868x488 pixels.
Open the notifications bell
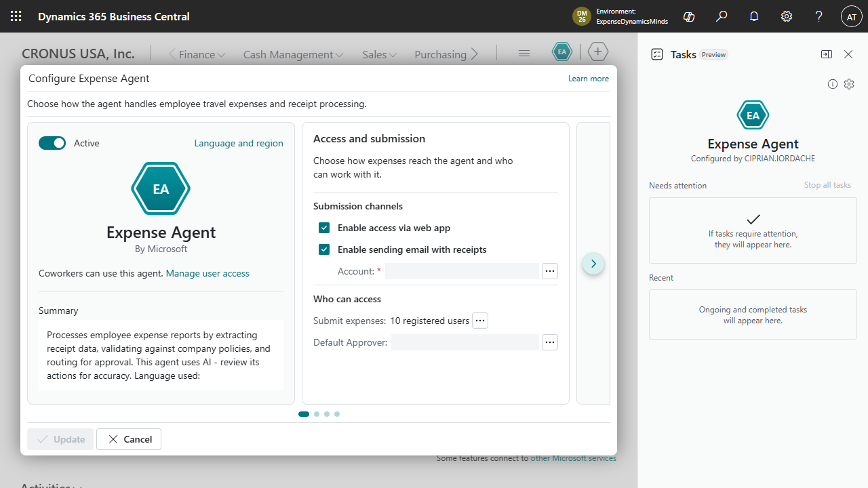tap(754, 16)
